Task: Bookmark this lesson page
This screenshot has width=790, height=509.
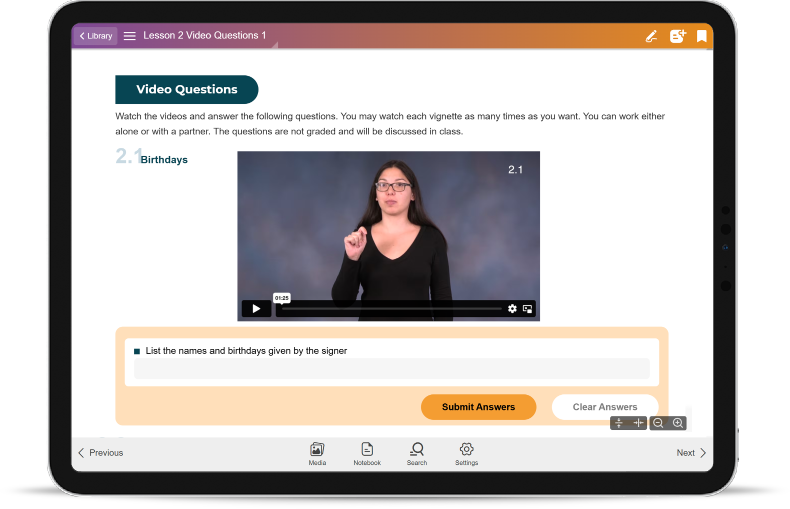Action: click(701, 36)
